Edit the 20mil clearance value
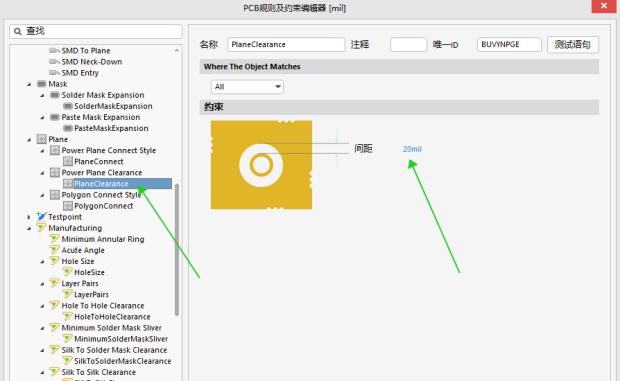 coord(412,149)
